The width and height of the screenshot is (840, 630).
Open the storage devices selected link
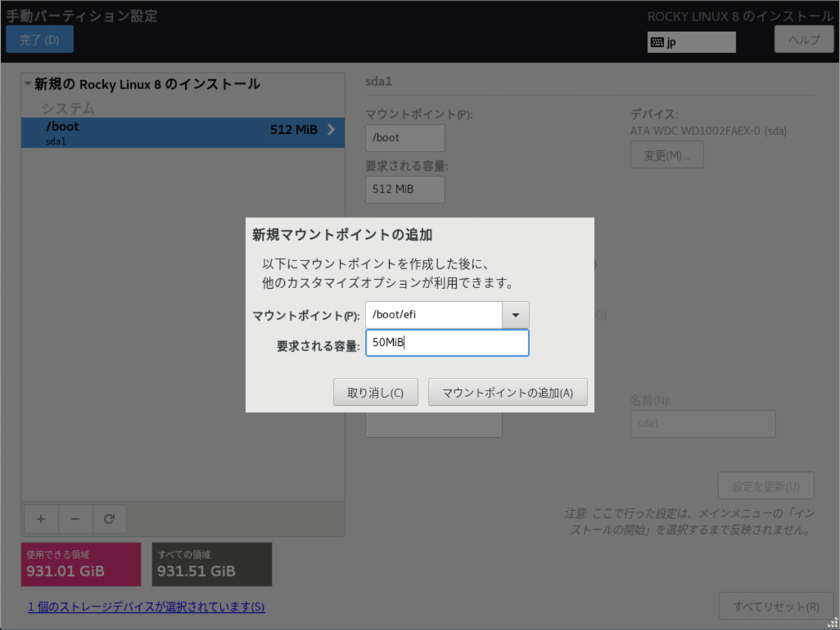146,607
